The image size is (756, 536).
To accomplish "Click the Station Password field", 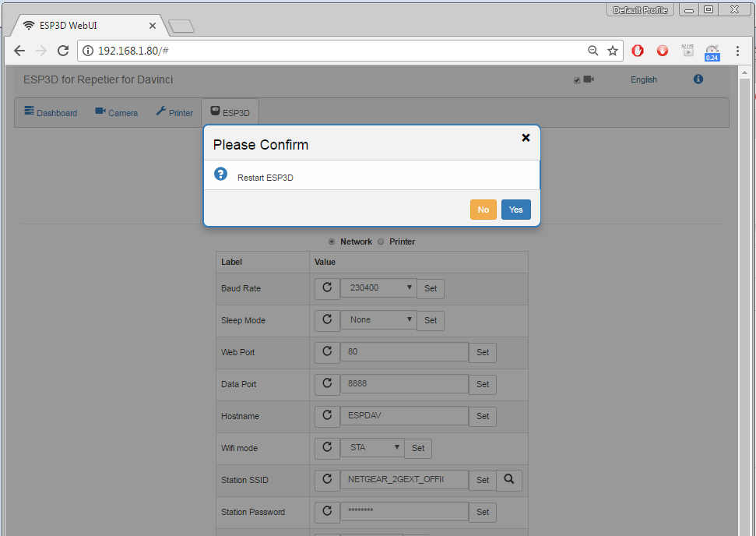I will (x=404, y=511).
